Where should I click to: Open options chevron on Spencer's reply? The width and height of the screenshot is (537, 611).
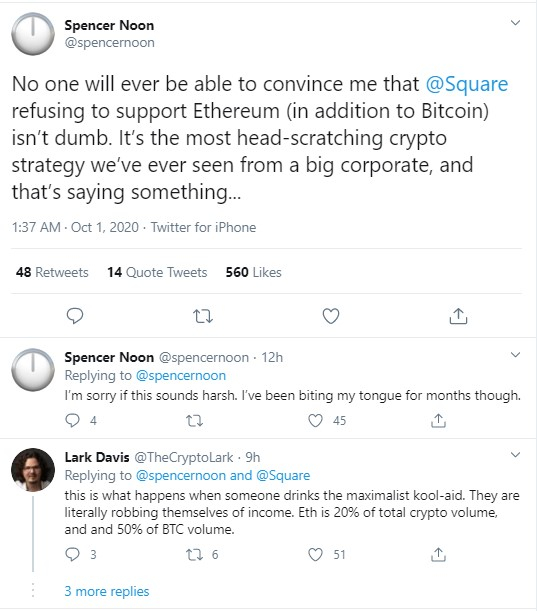click(515, 355)
